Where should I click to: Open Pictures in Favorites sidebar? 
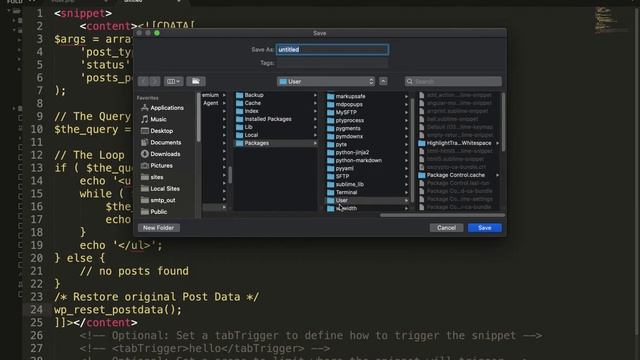[156, 166]
